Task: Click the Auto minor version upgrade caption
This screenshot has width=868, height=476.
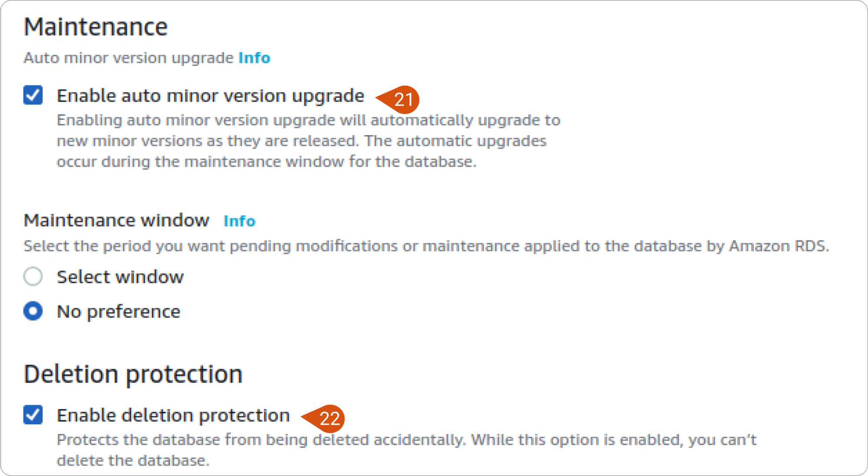Action: click(x=129, y=58)
